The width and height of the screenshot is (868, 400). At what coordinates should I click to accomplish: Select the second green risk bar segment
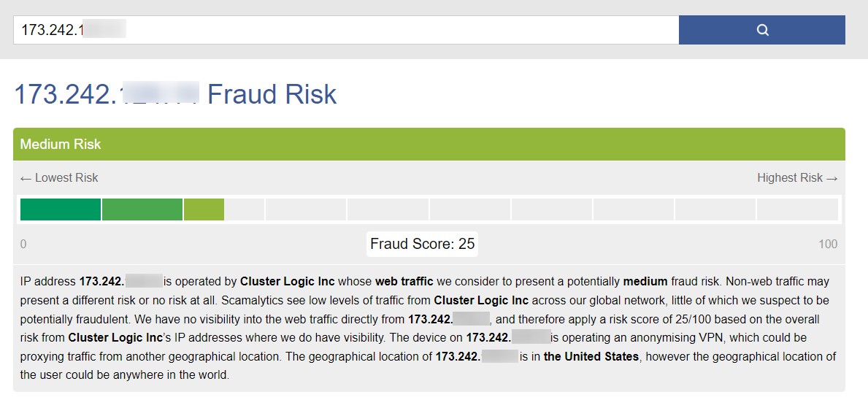click(142, 209)
